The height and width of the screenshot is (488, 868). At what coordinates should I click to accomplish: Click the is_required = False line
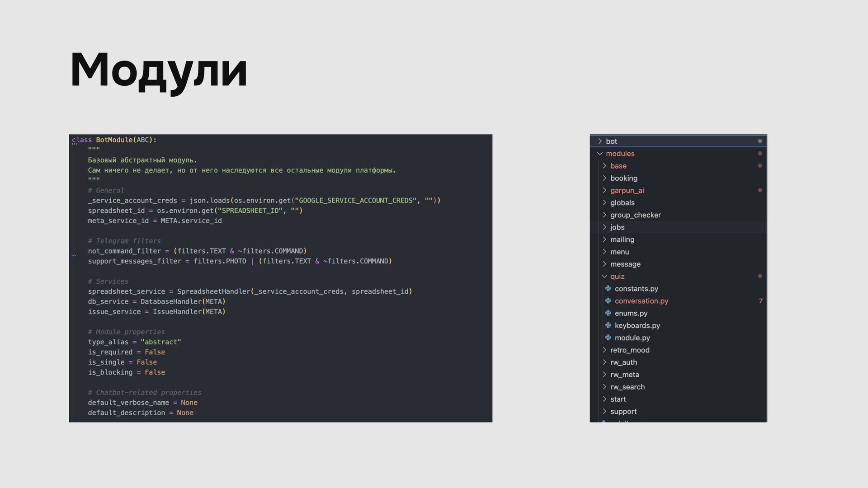coord(126,352)
